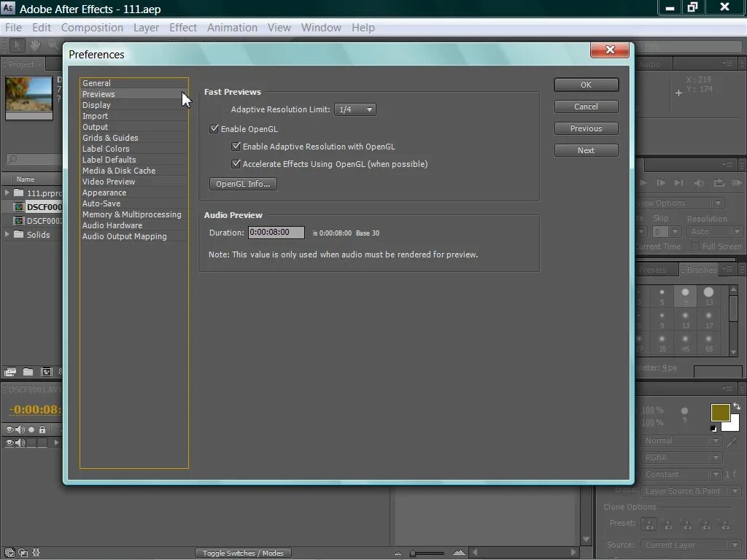Click the Interpret Footage icon in Project panel

coord(10,372)
